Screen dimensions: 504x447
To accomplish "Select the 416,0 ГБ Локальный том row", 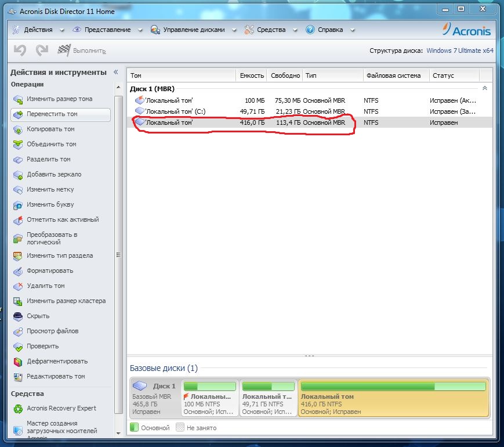I will [310, 122].
